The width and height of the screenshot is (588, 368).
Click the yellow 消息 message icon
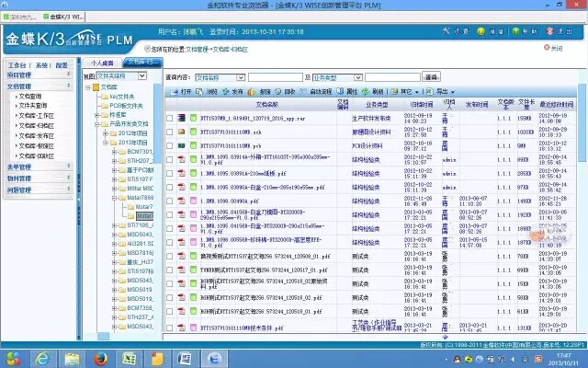click(481, 31)
